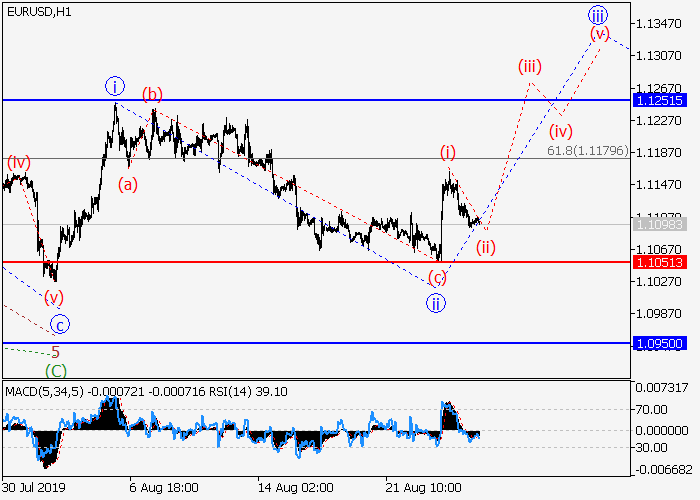700x500 pixels.
Task: Select the red (a) wave label
Action: coord(128,183)
